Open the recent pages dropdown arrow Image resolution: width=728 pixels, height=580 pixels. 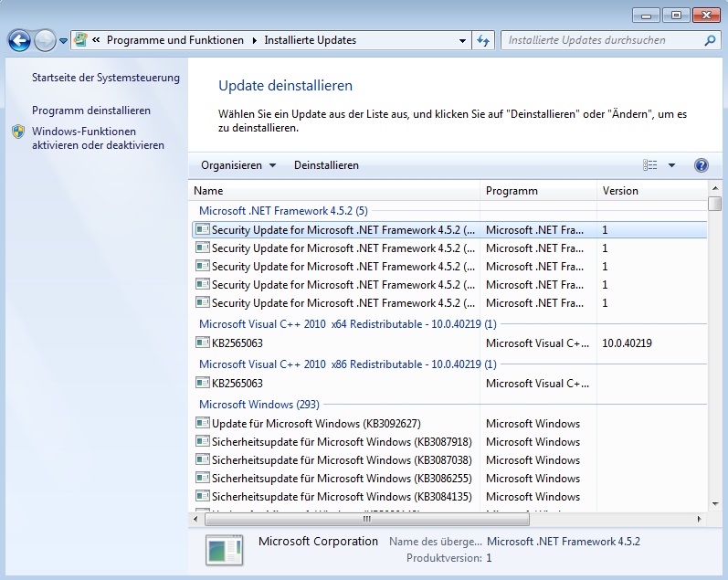pos(63,41)
